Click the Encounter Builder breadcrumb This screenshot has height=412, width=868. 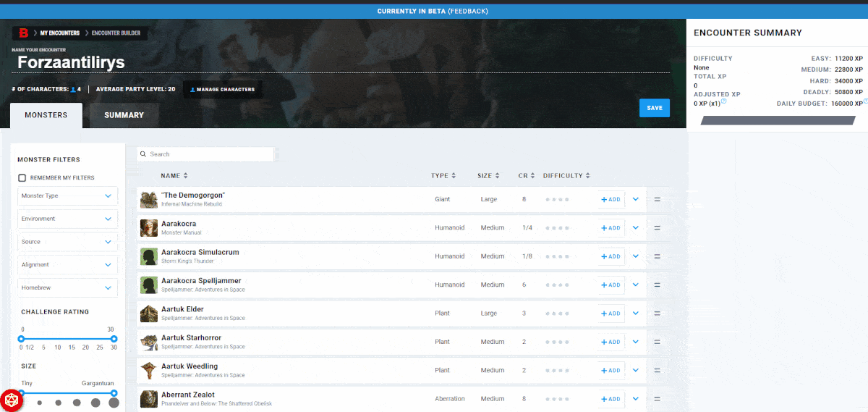pos(116,33)
